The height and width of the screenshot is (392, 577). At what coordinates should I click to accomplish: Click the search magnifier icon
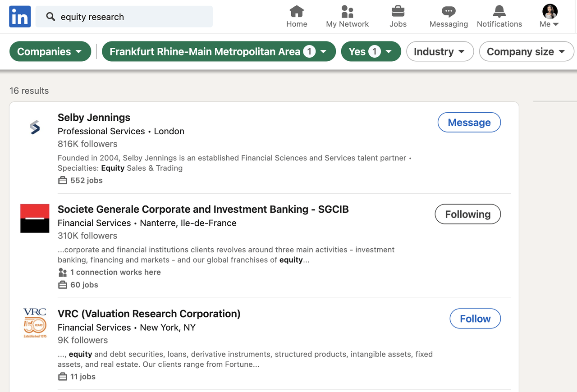pos(50,17)
